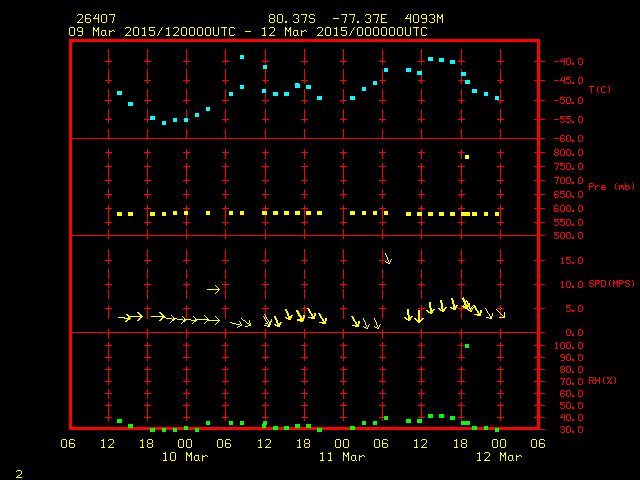Click the station ID 26407
This screenshot has width=640, height=480.
96,19
